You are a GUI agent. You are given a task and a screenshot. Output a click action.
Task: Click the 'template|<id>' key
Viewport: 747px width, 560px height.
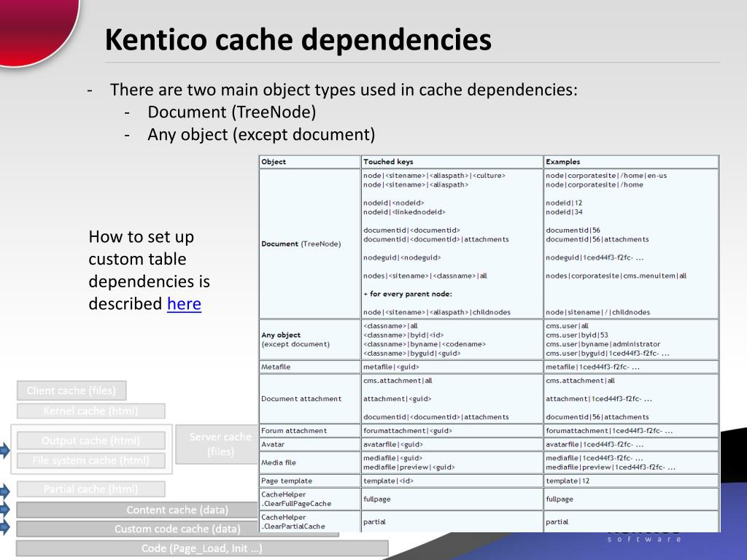(x=388, y=481)
